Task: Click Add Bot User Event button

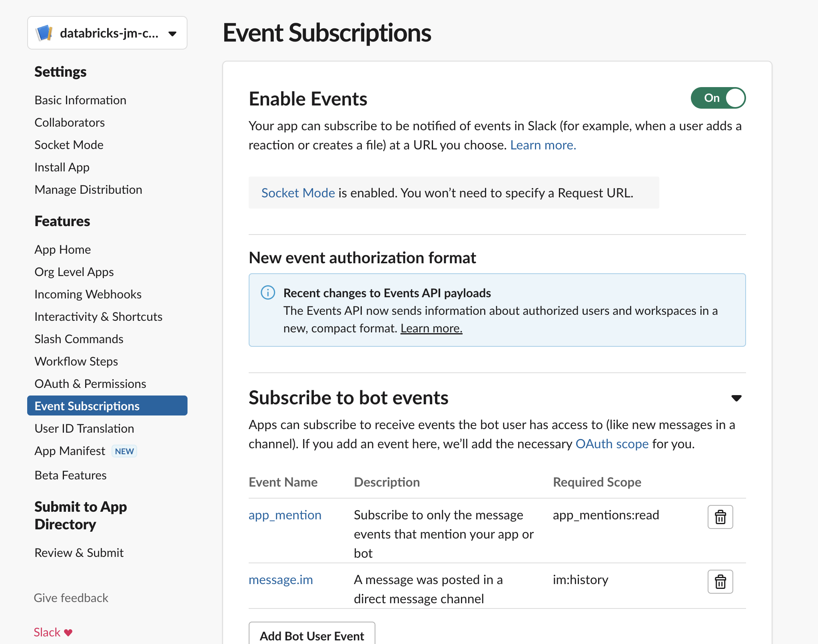Action: click(312, 635)
